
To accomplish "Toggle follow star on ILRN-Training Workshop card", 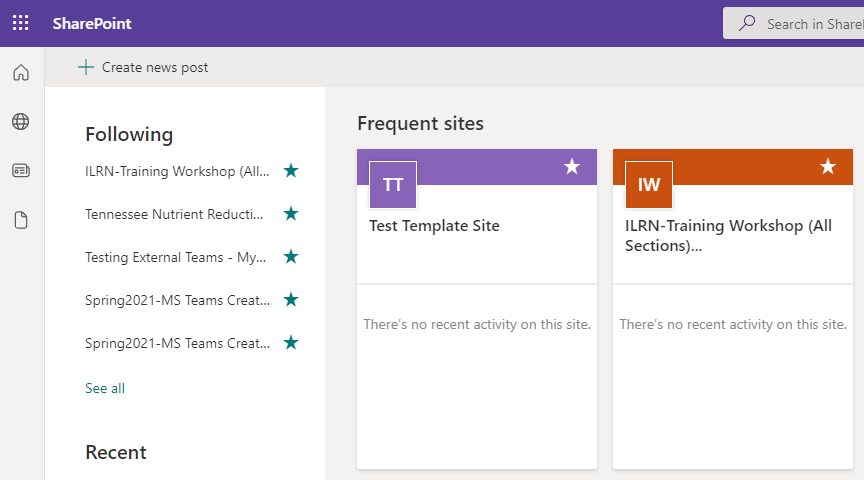I will coord(828,167).
